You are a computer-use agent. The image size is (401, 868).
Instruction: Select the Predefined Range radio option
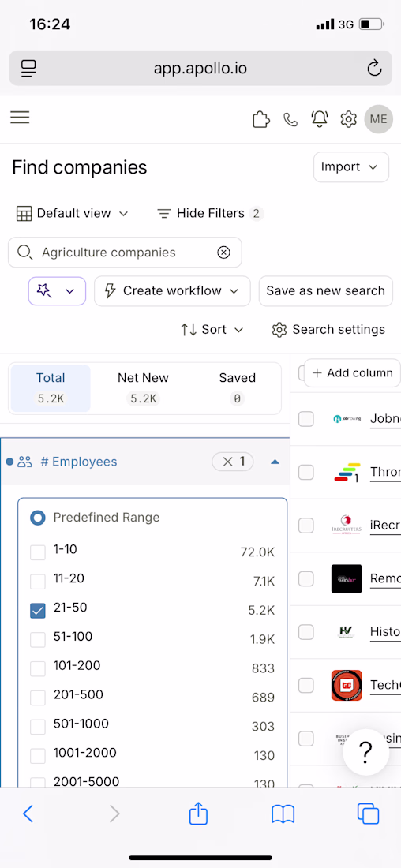coord(38,518)
